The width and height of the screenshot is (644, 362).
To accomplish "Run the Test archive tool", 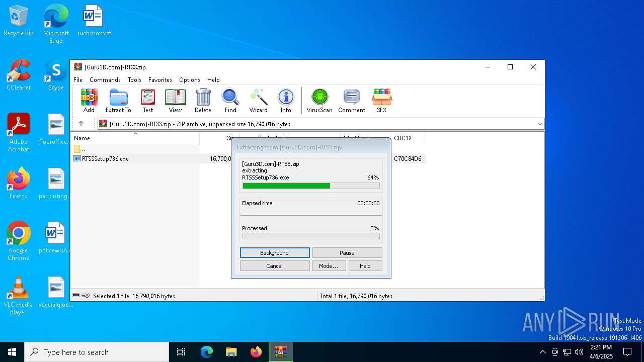I will (x=148, y=101).
